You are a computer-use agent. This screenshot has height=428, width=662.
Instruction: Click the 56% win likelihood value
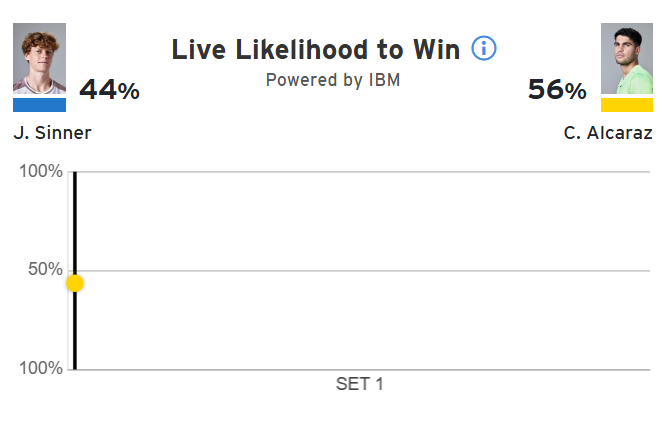click(557, 90)
